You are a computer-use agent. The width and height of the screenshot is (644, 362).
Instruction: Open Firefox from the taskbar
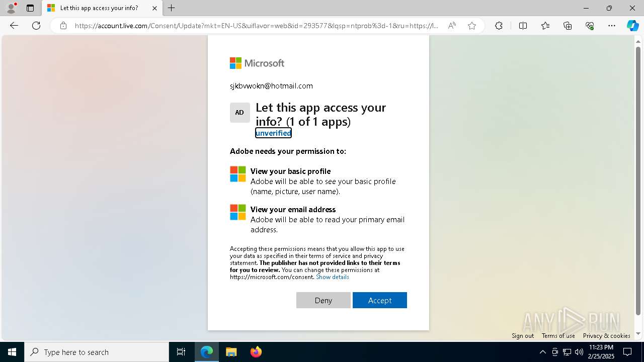pyautogui.click(x=256, y=352)
